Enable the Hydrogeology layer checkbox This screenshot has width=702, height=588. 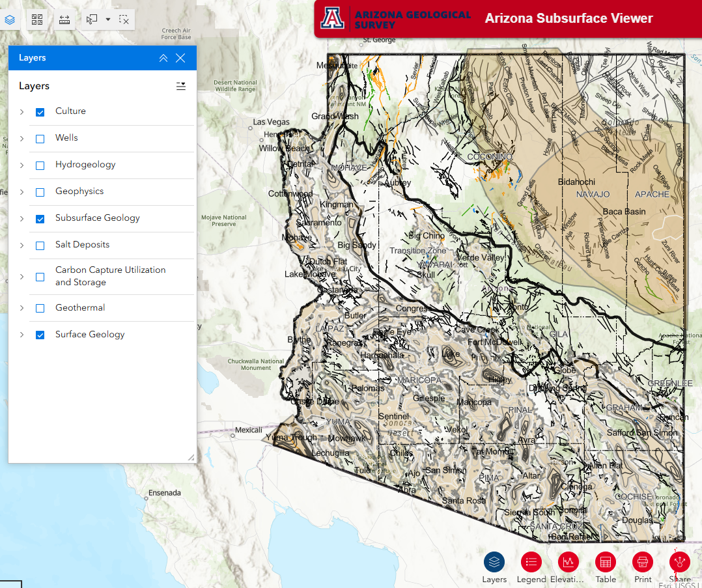click(x=40, y=165)
